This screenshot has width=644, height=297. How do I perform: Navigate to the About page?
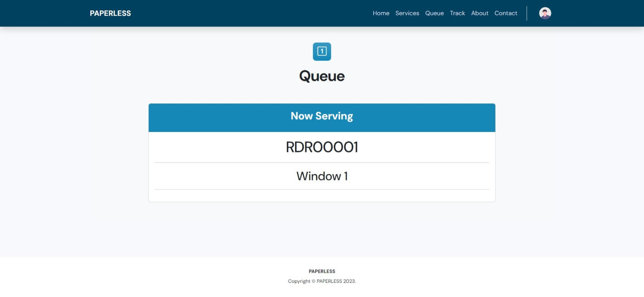(479, 13)
